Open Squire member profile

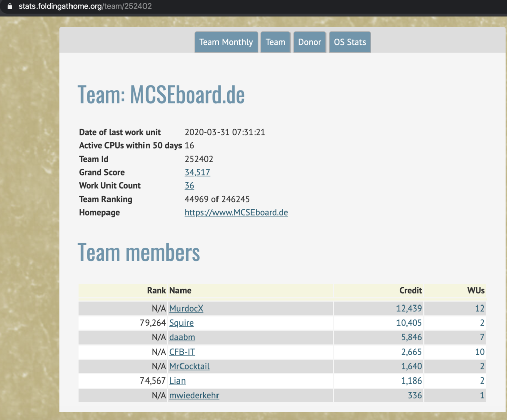[181, 323]
